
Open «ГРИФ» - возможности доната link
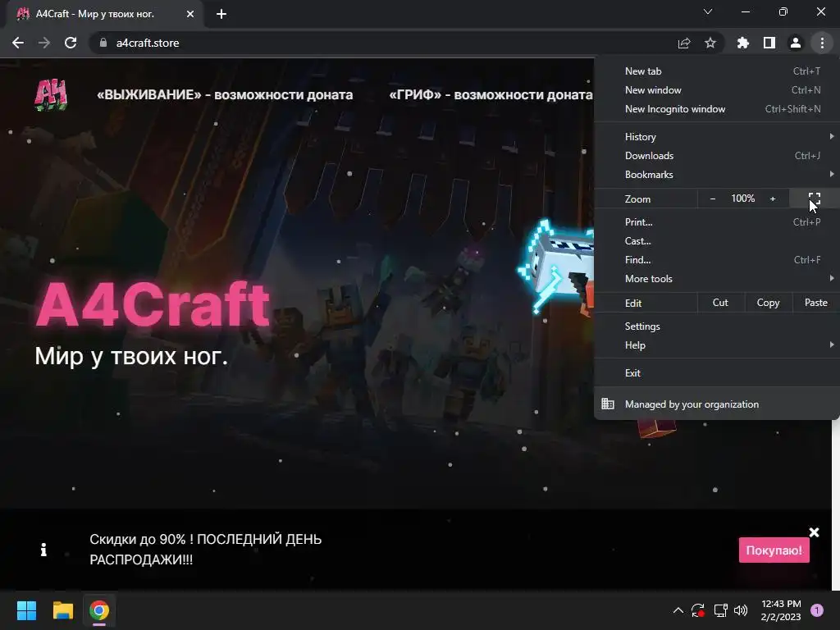tap(491, 95)
